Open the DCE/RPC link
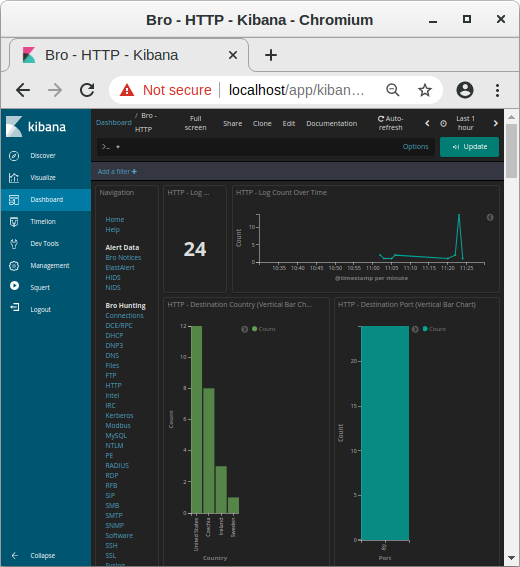Image resolution: width=520 pixels, height=567 pixels. (119, 325)
